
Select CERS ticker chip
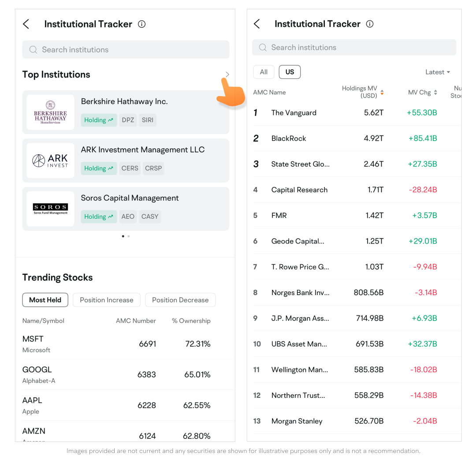pyautogui.click(x=130, y=168)
